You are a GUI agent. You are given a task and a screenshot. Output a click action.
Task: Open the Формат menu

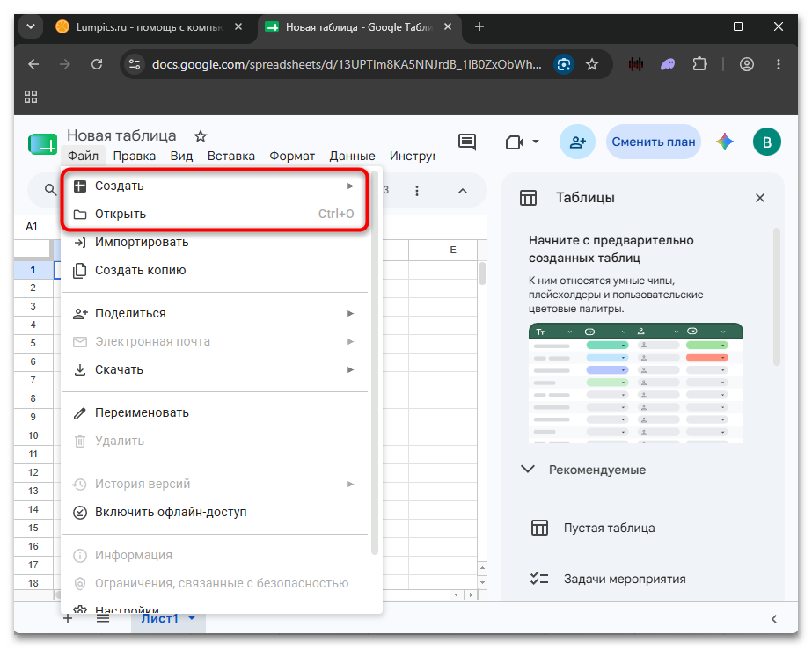pyautogui.click(x=292, y=156)
